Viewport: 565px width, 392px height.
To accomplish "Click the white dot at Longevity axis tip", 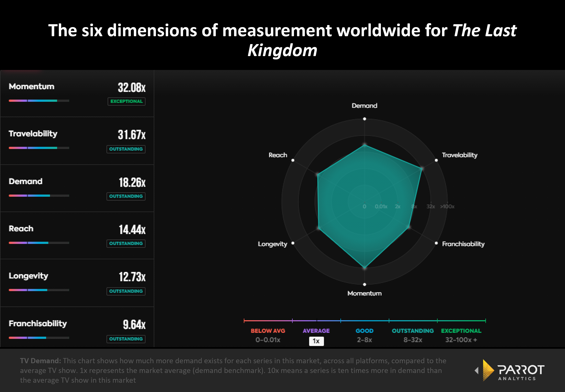I will (293, 243).
